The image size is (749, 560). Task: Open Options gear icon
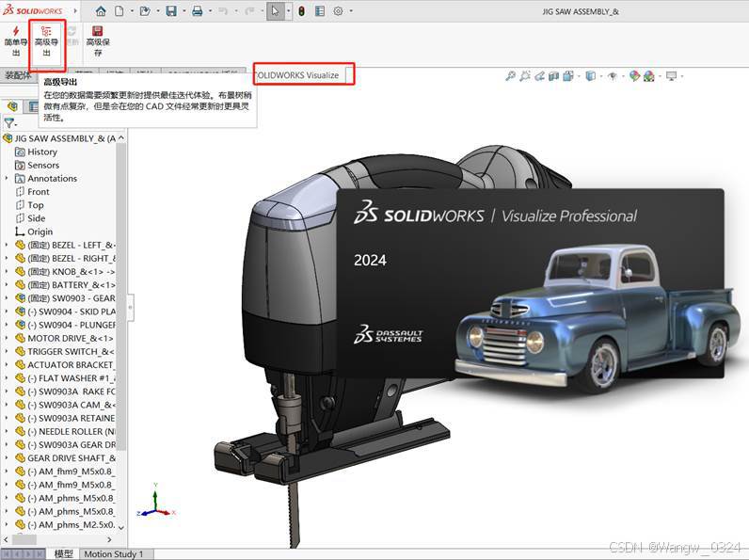click(x=338, y=11)
